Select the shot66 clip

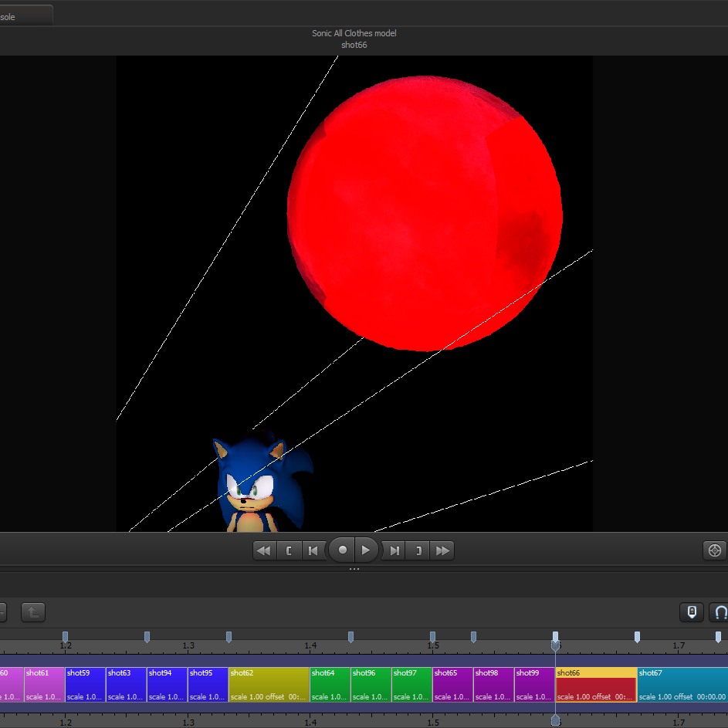pos(596,685)
